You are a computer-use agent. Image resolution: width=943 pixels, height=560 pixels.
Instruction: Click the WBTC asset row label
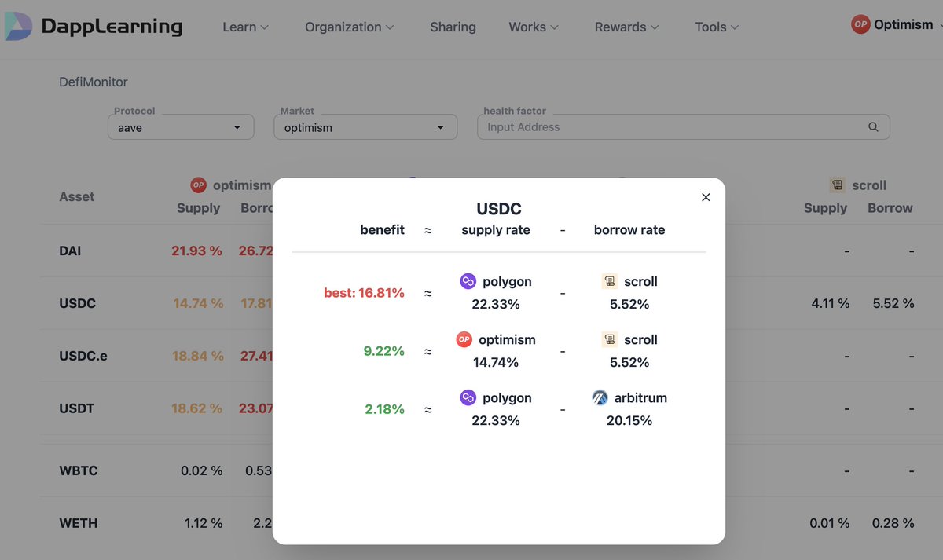[x=78, y=471]
